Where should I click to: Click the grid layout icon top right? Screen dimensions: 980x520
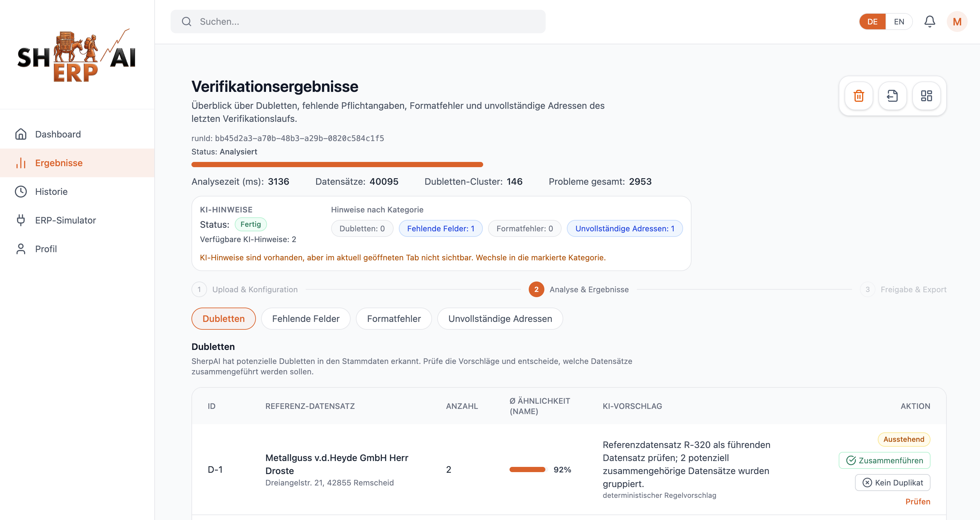tap(927, 96)
